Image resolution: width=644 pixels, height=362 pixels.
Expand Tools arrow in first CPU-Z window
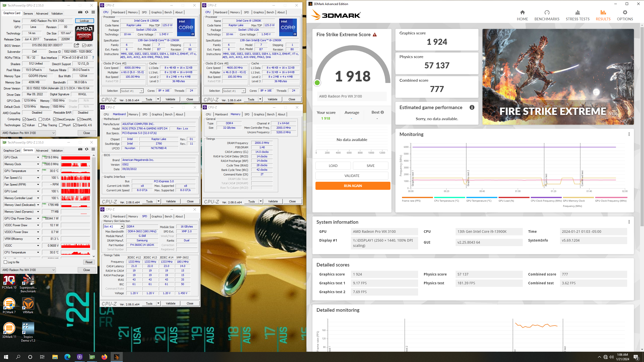pyautogui.click(x=158, y=99)
